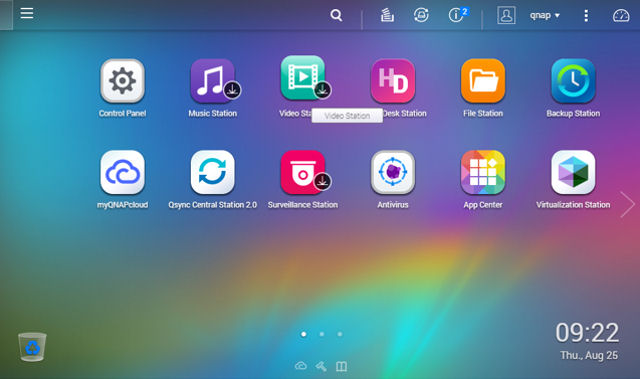This screenshot has width=640, height=379.
Task: Click the Music Station download badge
Action: [232, 90]
